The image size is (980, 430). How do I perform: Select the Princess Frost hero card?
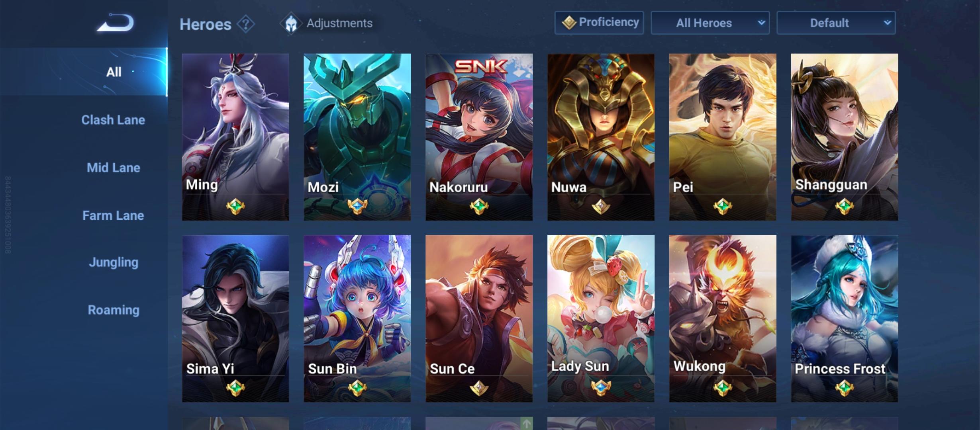point(845,319)
